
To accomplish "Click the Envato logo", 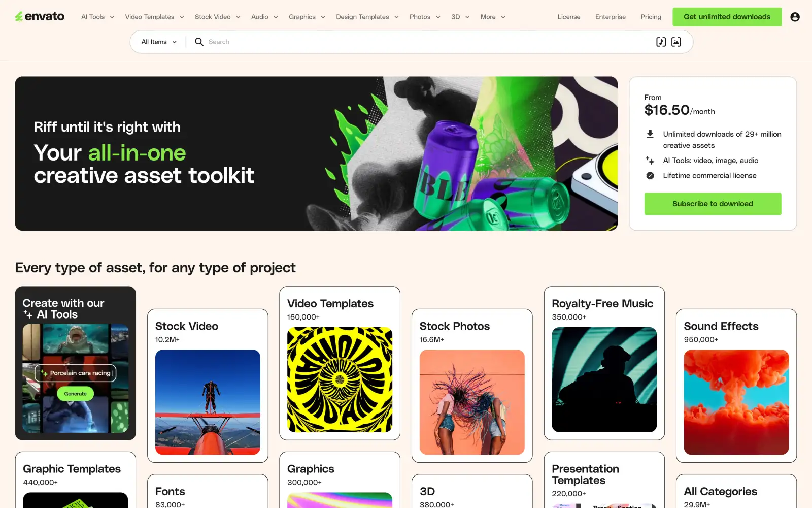I will pyautogui.click(x=40, y=17).
